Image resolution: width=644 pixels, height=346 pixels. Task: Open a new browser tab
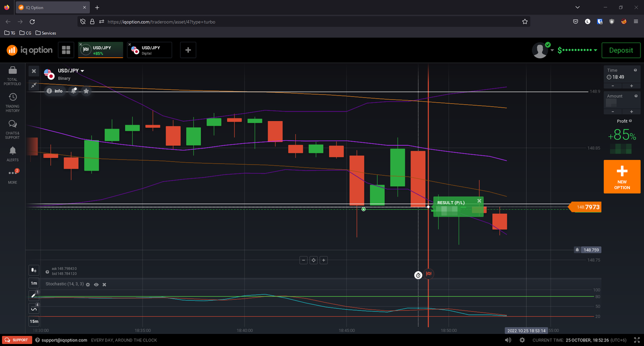[97, 8]
